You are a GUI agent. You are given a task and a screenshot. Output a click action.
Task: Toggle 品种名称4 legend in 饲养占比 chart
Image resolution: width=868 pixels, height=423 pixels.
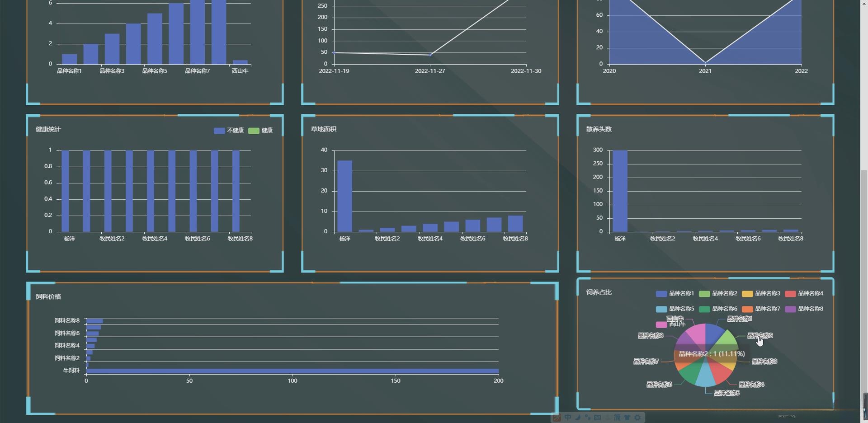(x=804, y=293)
